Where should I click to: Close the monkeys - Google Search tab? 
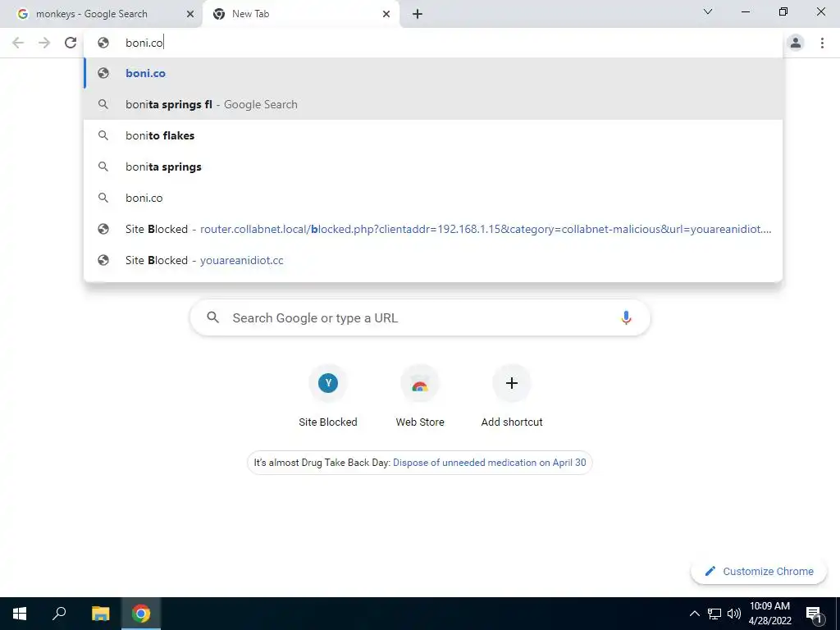[x=190, y=14]
